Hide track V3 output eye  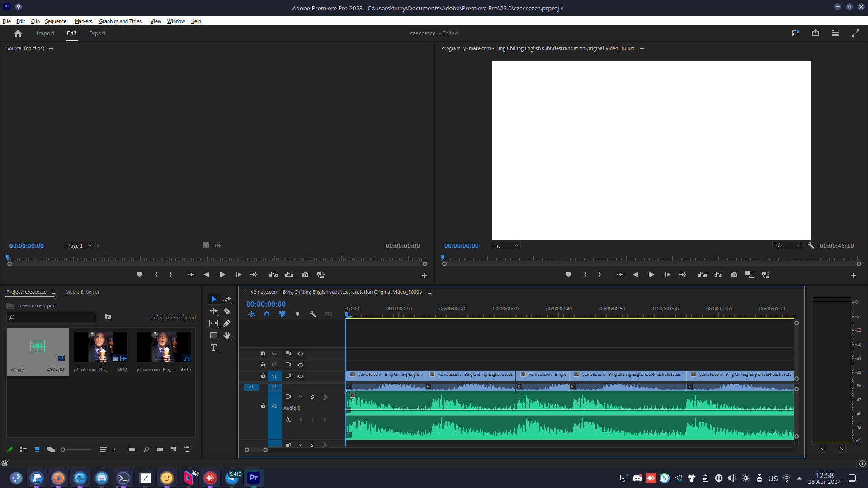coord(300,353)
